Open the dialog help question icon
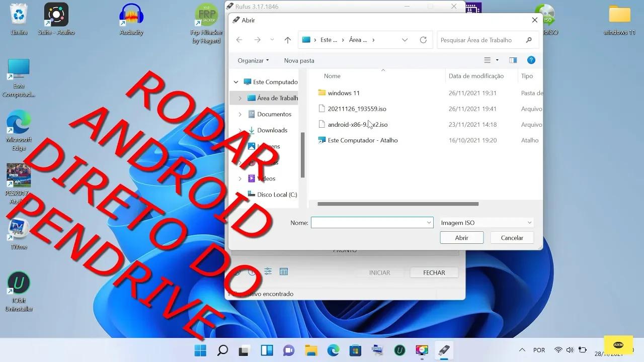This screenshot has width=644, height=362. (531, 60)
